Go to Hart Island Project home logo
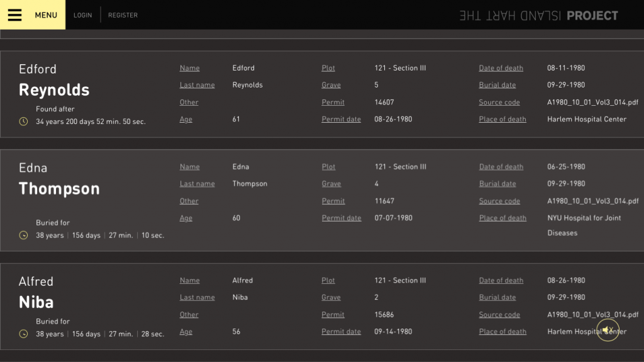The width and height of the screenshot is (644, 362). point(538,16)
